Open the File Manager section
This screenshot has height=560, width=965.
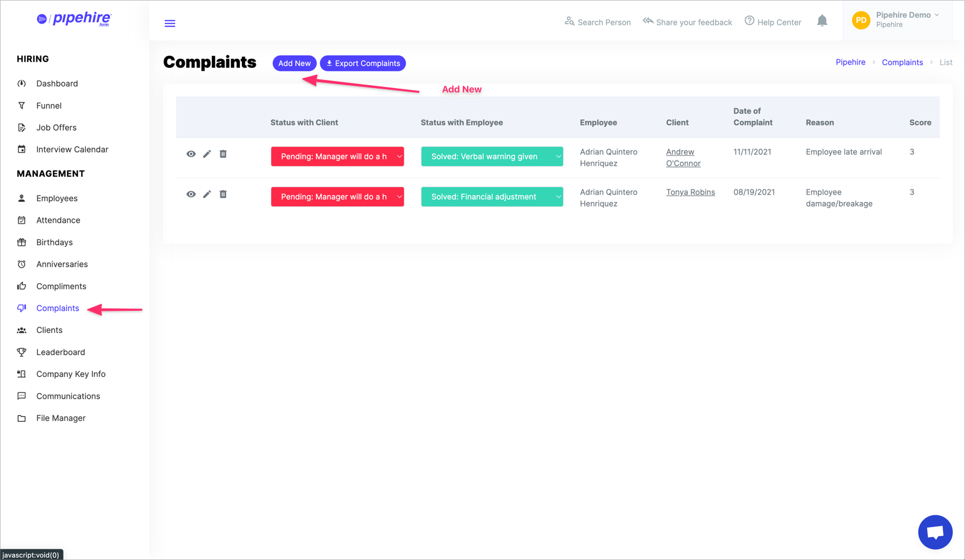pos(59,418)
